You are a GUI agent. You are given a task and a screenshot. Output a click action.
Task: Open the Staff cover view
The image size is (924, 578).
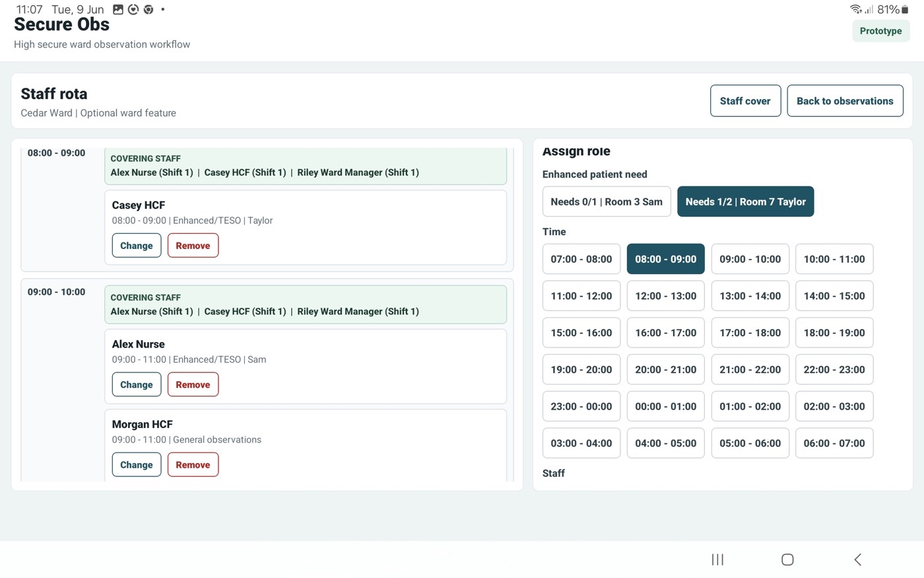pyautogui.click(x=745, y=101)
